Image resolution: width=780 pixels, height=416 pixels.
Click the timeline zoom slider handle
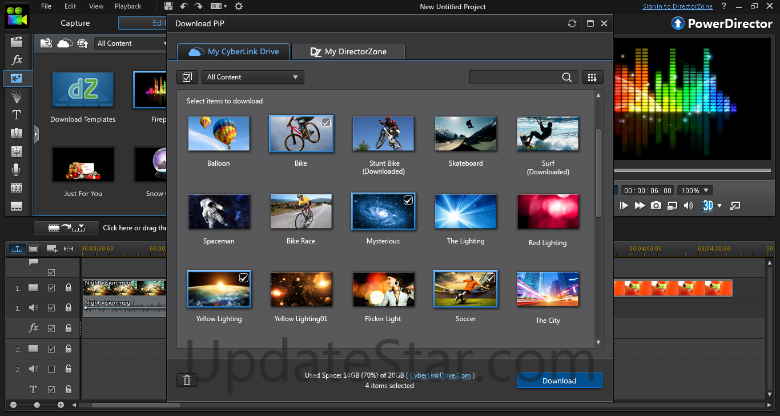point(37,405)
